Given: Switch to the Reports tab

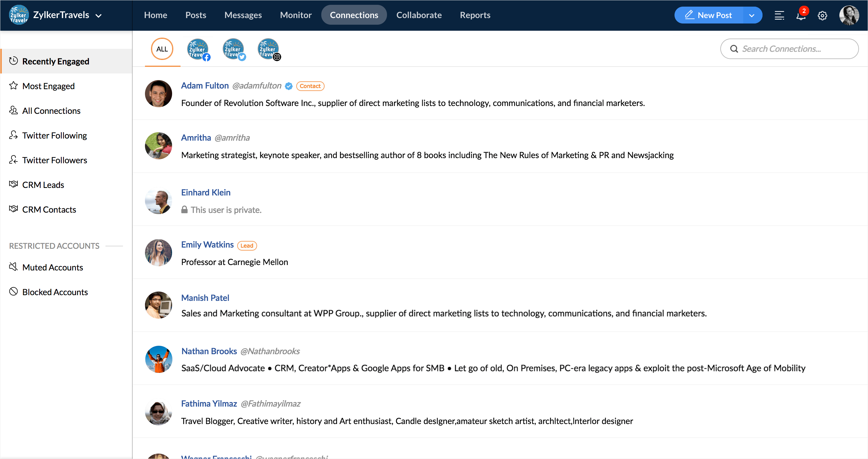Looking at the screenshot, I should (x=475, y=15).
